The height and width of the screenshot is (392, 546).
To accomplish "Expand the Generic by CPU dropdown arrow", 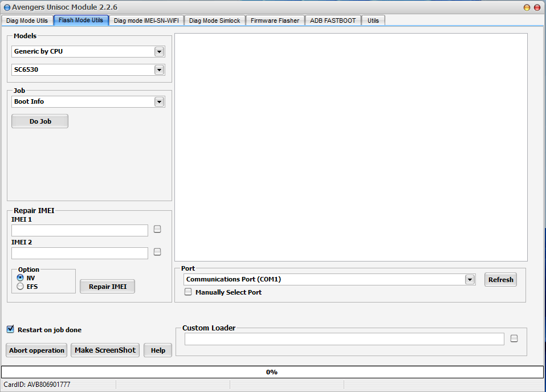I will (159, 51).
